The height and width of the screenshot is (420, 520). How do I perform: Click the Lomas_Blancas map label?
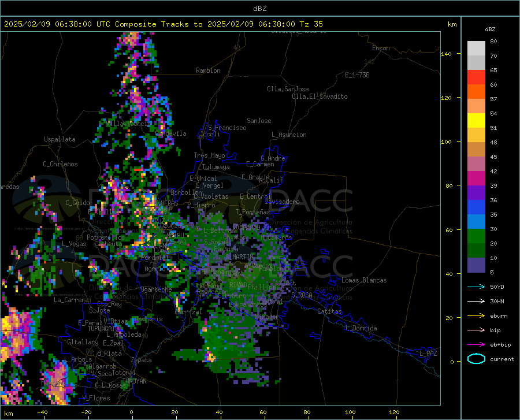364,280
